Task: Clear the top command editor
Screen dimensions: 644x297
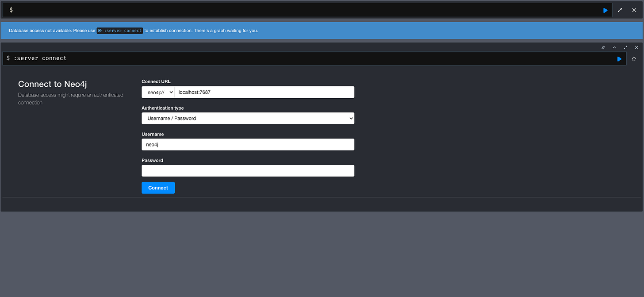Action: click(634, 10)
